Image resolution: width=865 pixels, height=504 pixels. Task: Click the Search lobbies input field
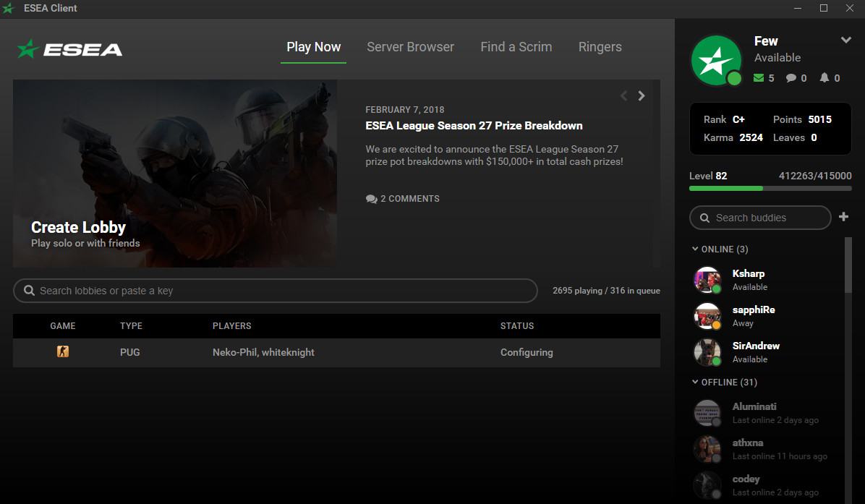[275, 291]
